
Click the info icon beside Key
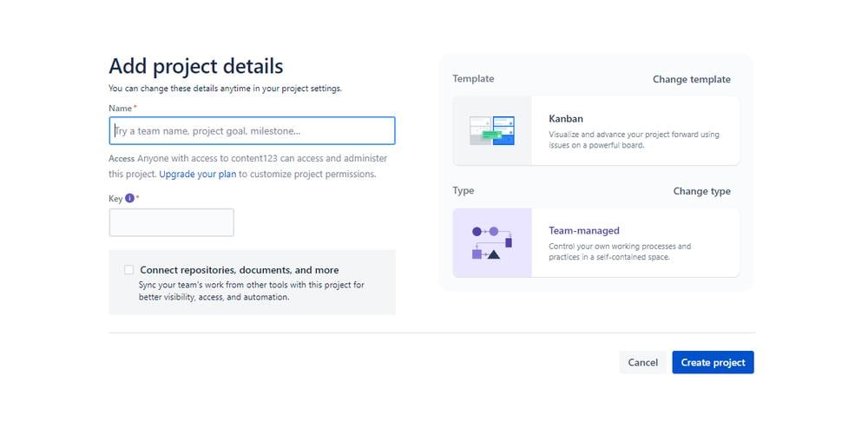click(130, 198)
